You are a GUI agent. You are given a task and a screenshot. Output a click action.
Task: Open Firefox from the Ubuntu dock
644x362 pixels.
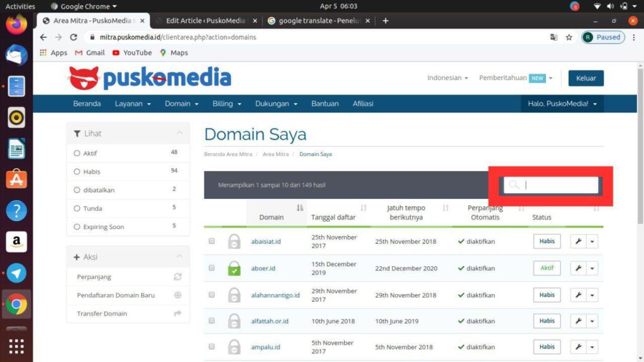click(16, 25)
